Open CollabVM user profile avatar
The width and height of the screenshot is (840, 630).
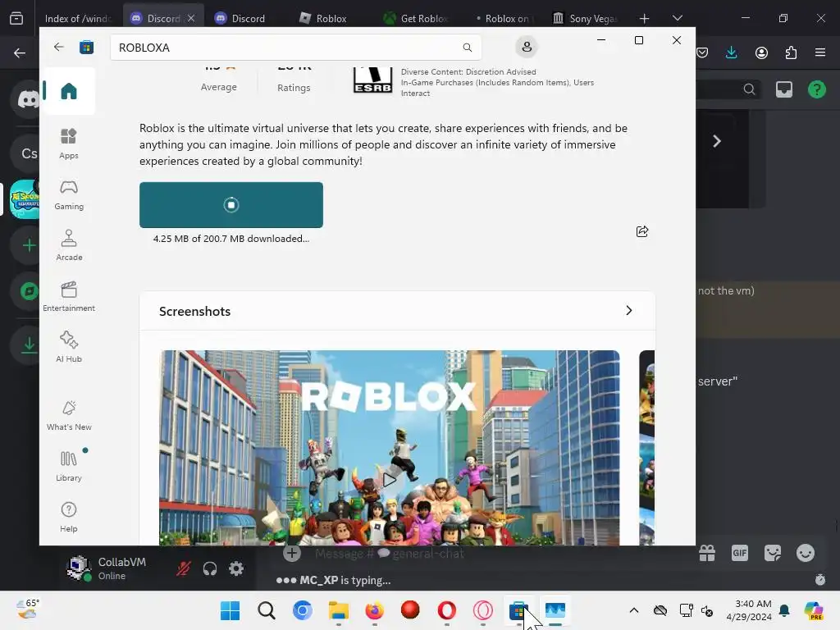click(78, 568)
